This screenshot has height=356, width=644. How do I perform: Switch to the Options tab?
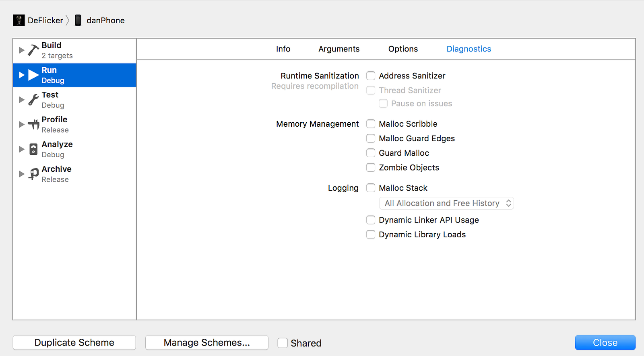pyautogui.click(x=403, y=49)
